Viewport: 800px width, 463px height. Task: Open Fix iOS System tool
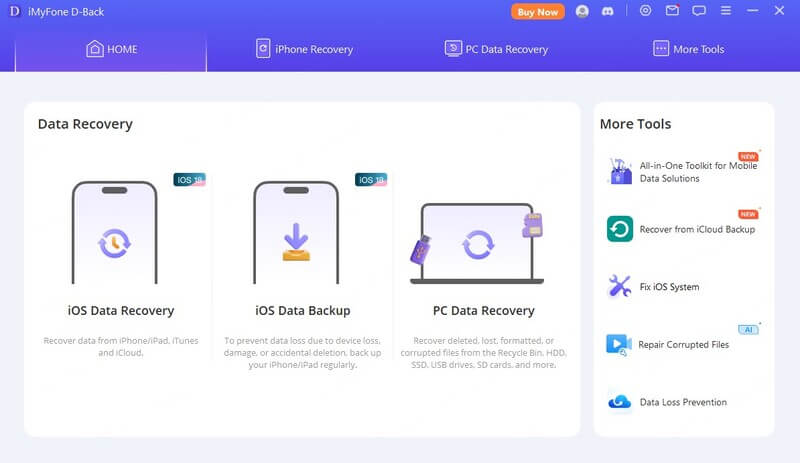click(x=669, y=287)
